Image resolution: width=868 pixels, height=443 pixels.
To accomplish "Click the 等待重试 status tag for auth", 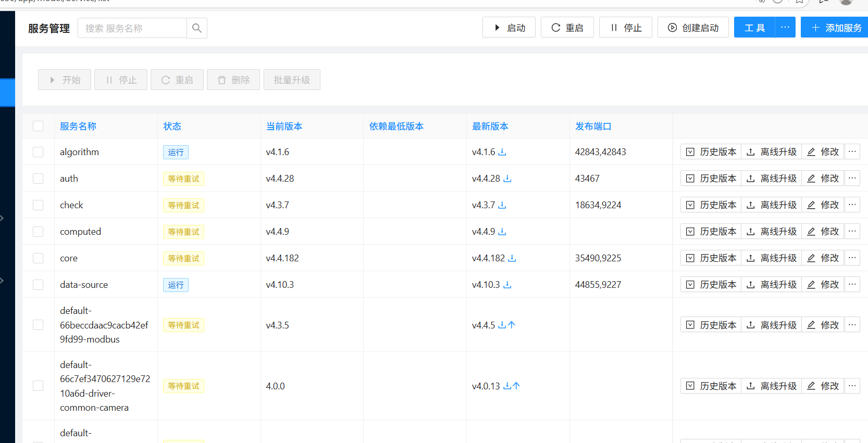I will [x=183, y=179].
